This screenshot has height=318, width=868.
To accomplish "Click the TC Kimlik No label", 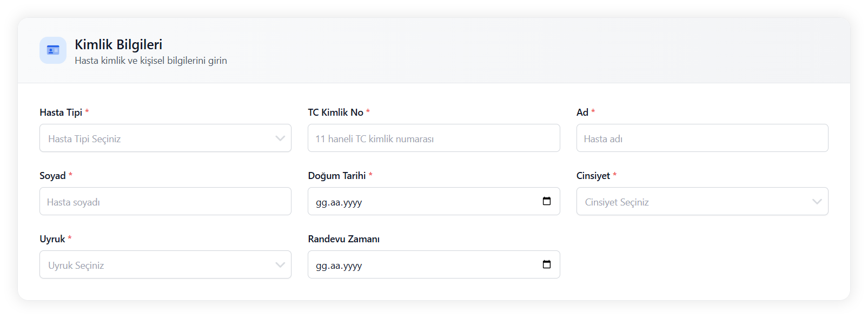I will 335,112.
